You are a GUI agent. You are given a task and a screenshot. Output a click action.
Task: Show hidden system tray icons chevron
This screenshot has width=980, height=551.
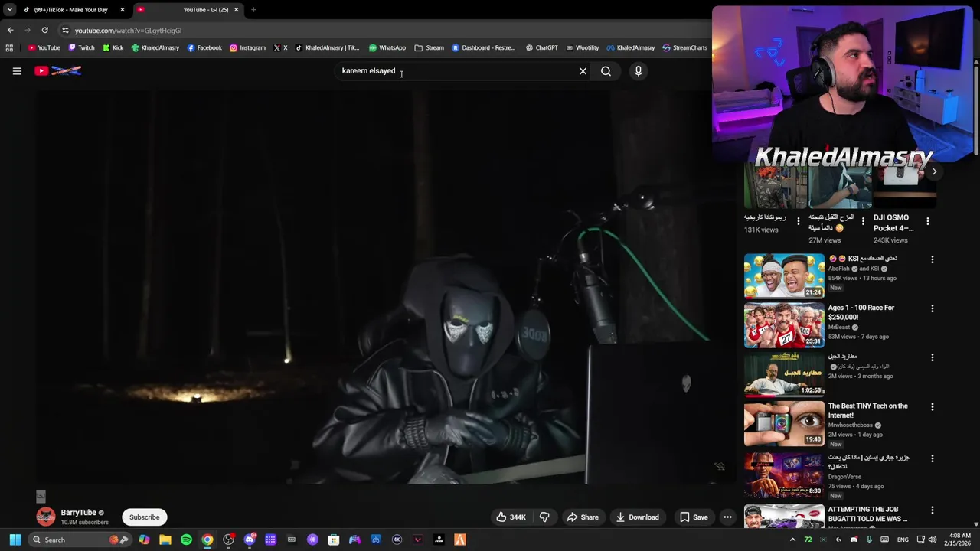tap(792, 540)
